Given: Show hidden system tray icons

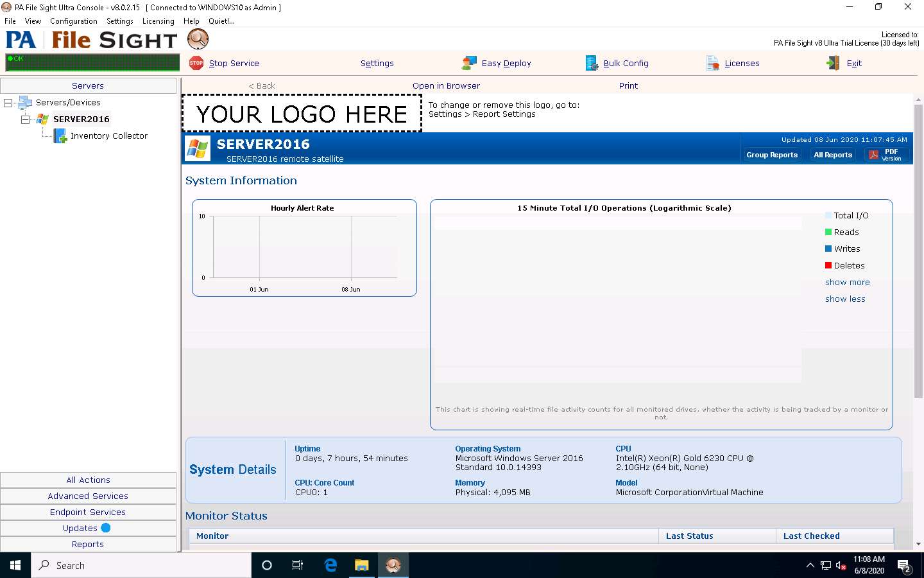Looking at the screenshot, I should tap(810, 566).
